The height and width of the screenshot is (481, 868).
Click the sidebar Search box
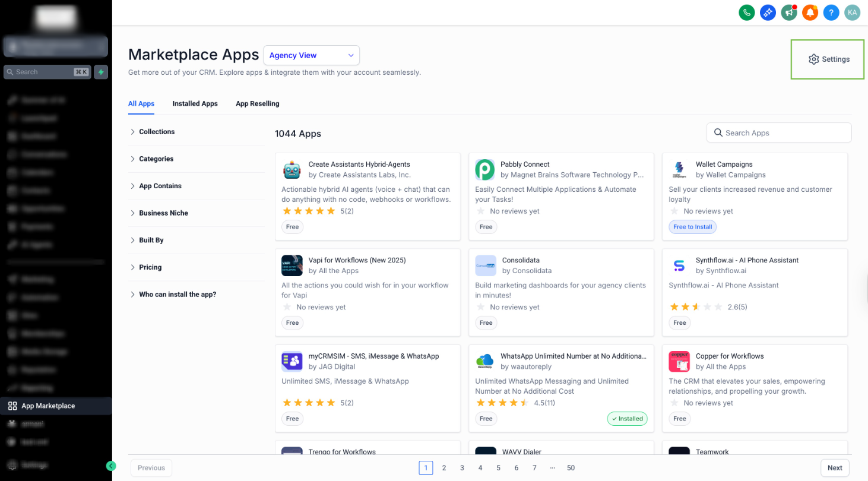pos(47,72)
